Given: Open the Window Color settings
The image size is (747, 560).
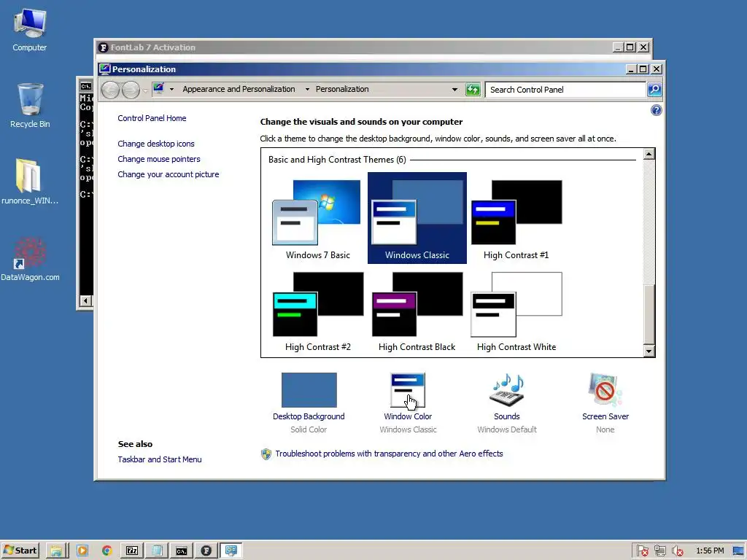Looking at the screenshot, I should pyautogui.click(x=408, y=402).
